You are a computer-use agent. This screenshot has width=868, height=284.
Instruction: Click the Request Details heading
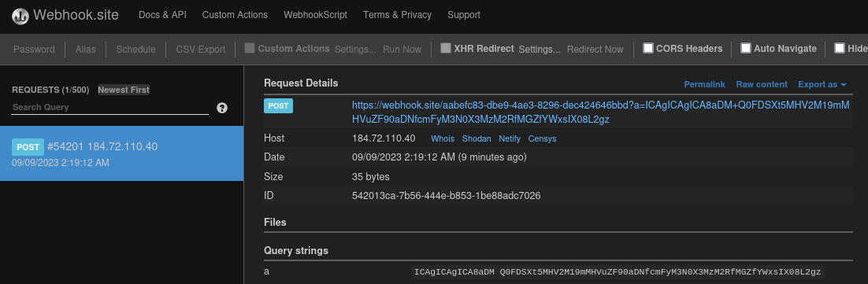301,83
